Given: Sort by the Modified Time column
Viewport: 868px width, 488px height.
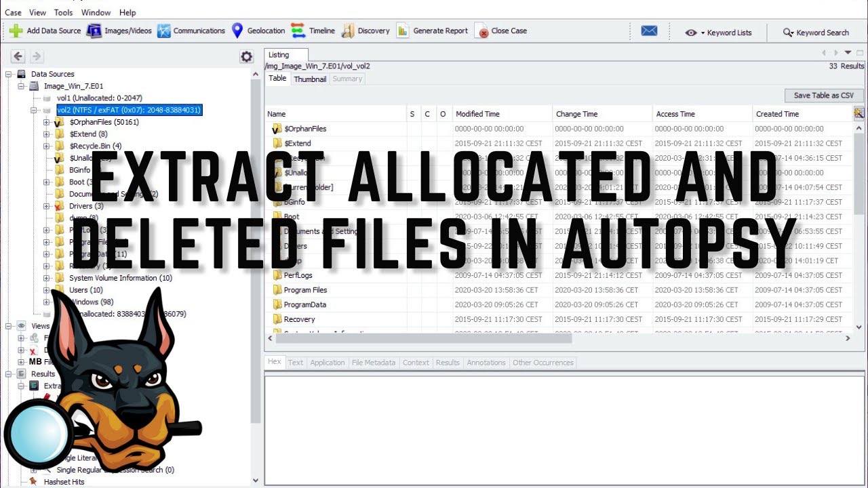Looking at the screenshot, I should pyautogui.click(x=502, y=114).
